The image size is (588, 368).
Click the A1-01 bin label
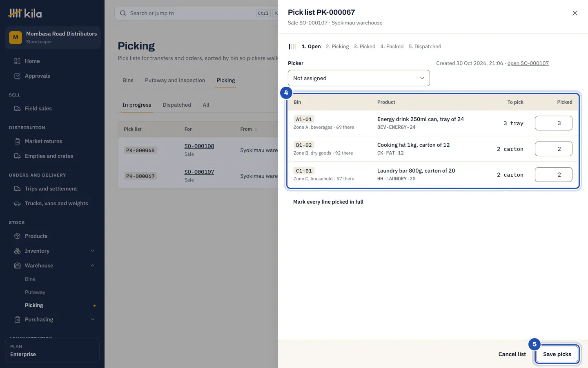pyautogui.click(x=304, y=119)
